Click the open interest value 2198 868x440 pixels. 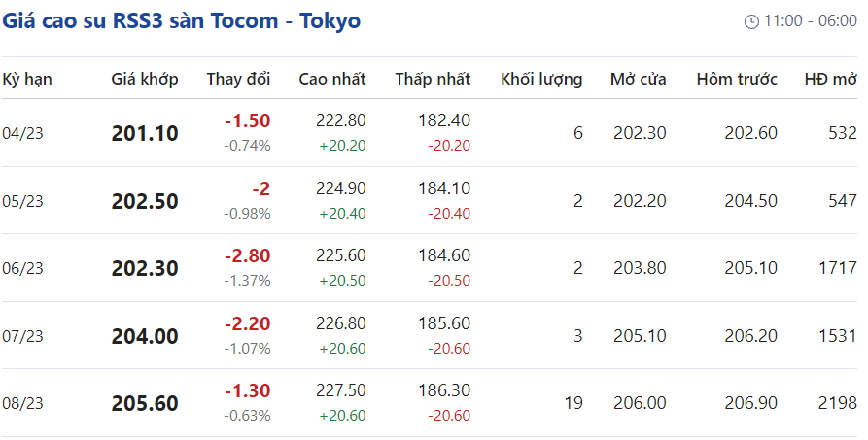tap(839, 403)
